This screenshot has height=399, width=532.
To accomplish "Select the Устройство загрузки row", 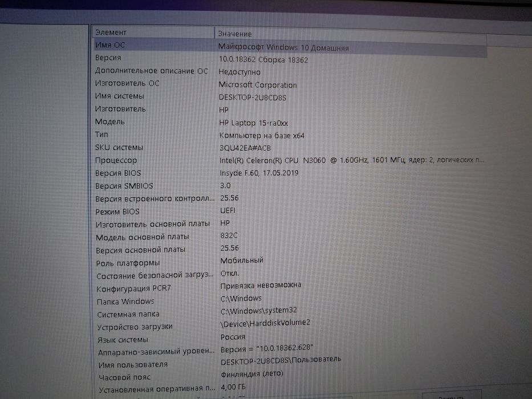I will pos(135,327).
